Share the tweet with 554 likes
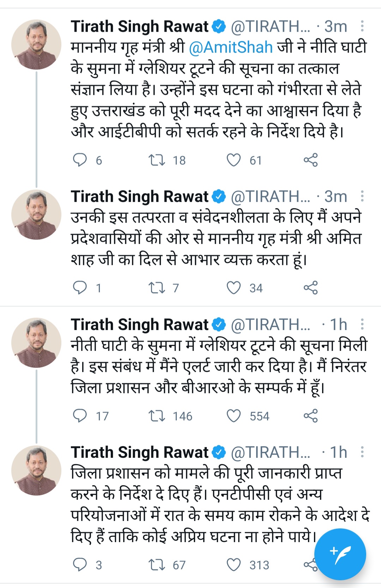 (310, 416)
